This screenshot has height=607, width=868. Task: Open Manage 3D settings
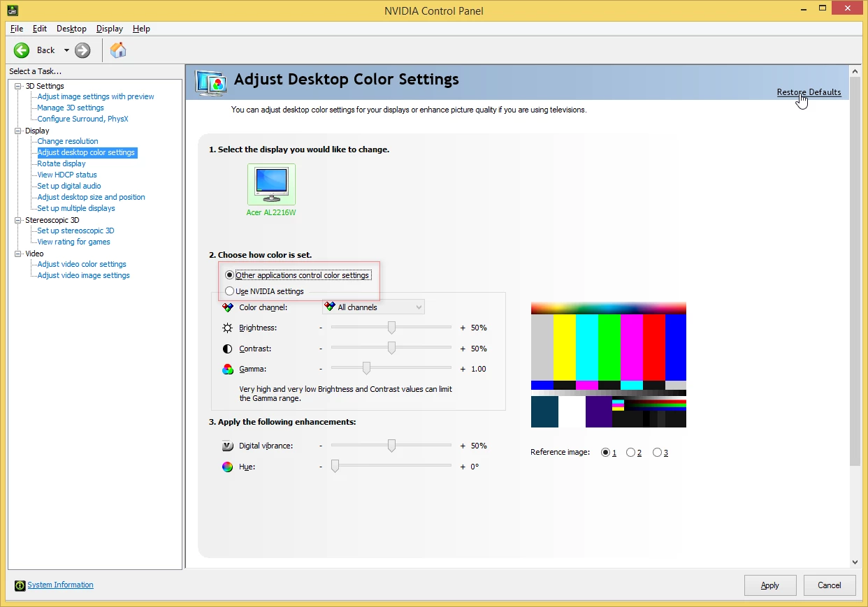tap(71, 108)
